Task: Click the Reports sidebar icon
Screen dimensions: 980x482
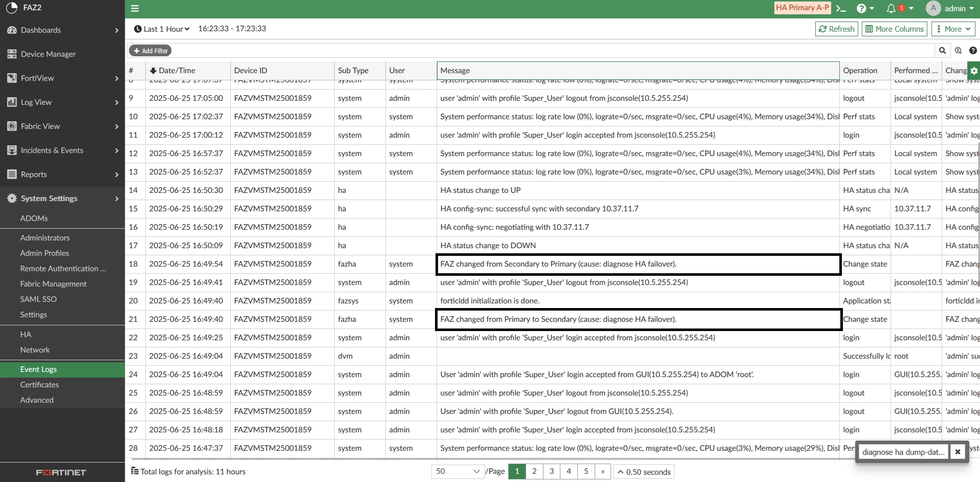Action: tap(12, 174)
